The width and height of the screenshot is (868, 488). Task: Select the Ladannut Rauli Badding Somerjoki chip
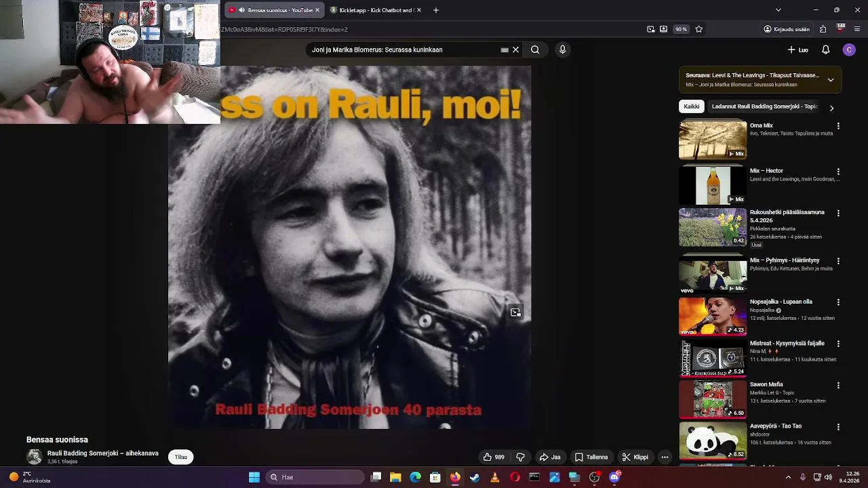click(764, 106)
